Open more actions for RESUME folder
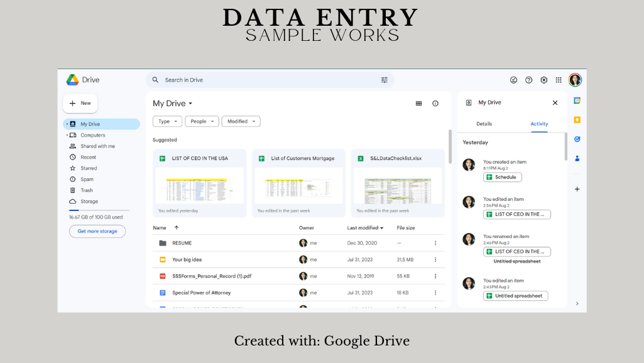 pyautogui.click(x=435, y=243)
